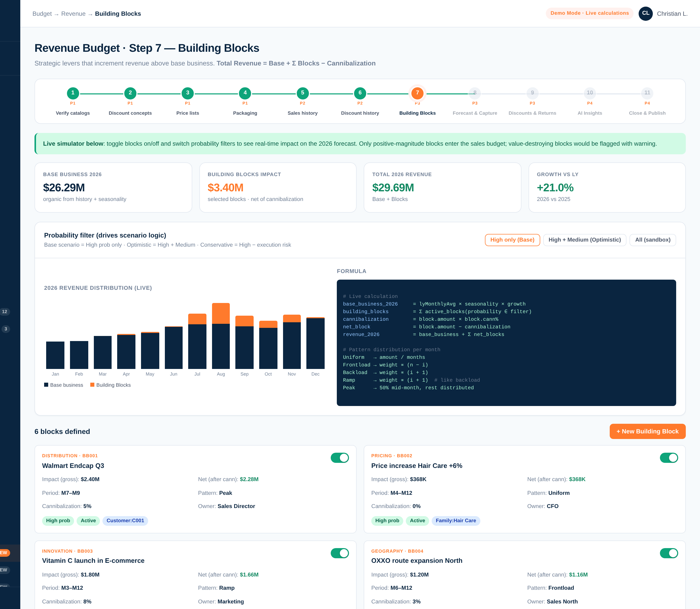Turn off OXXO route expansion North toggle
Screen dimensions: 700x609
[x=669, y=553]
